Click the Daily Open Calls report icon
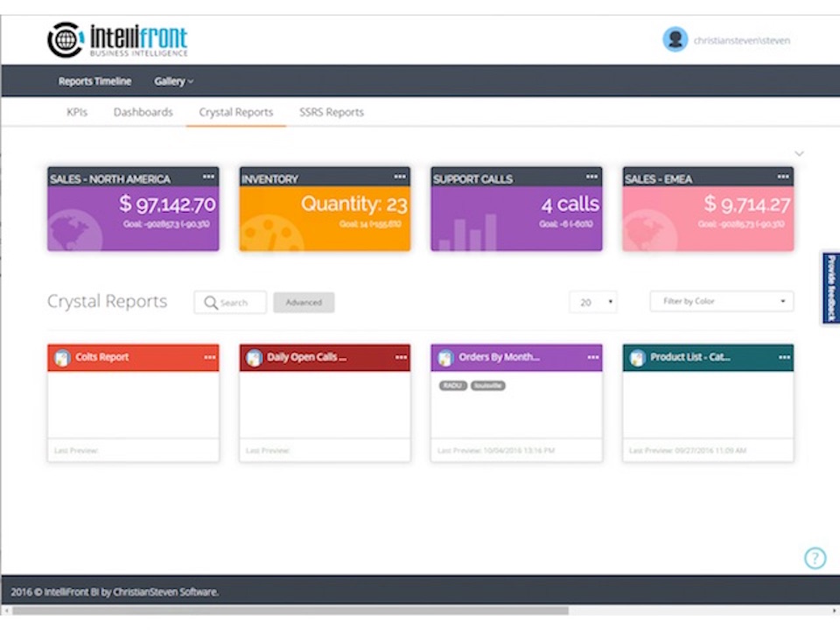This screenshot has height=630, width=840. point(255,358)
